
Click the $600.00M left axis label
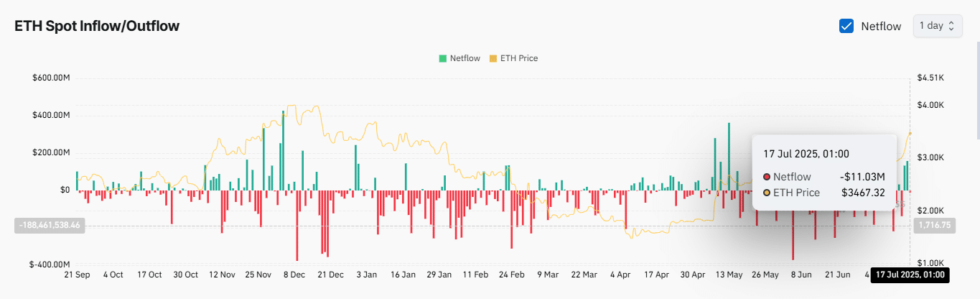tap(51, 78)
